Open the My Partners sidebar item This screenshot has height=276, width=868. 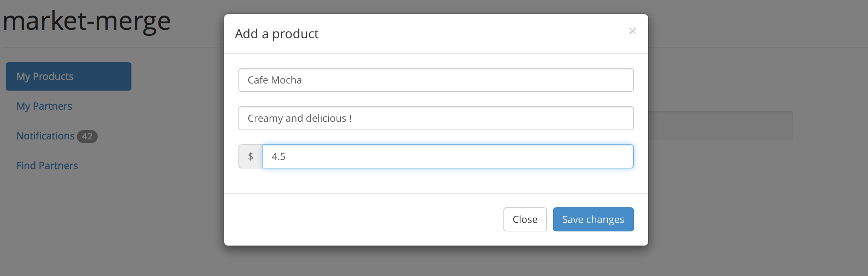point(44,106)
